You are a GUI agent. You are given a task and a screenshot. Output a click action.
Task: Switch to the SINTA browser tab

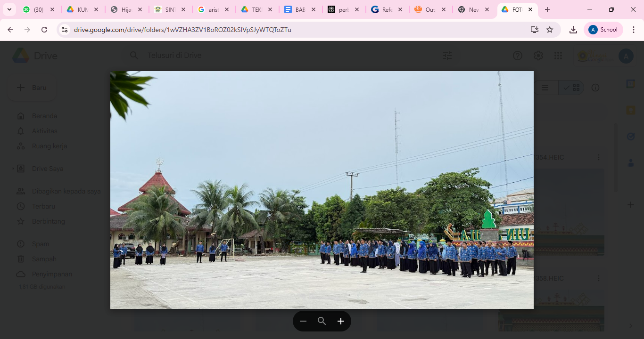[x=171, y=9]
